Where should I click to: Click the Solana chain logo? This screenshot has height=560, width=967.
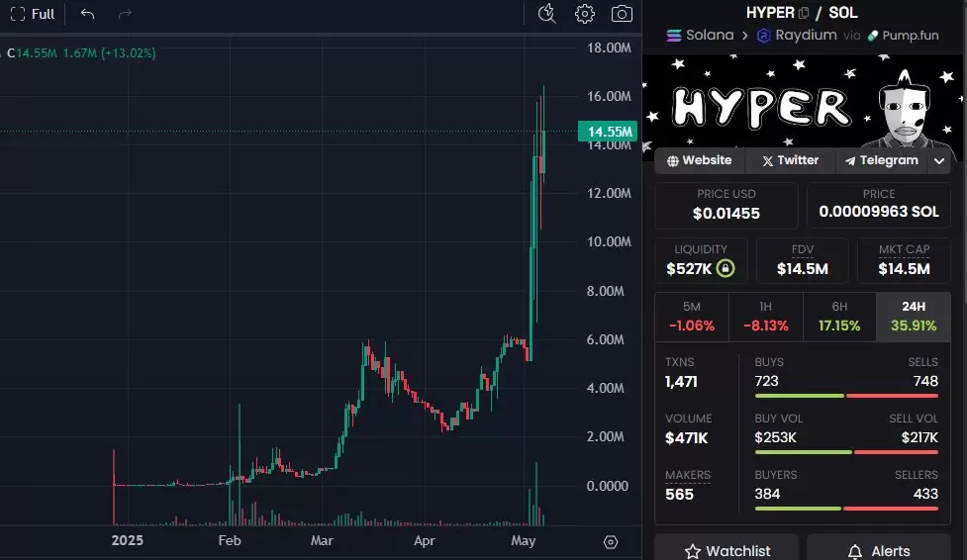click(x=674, y=36)
